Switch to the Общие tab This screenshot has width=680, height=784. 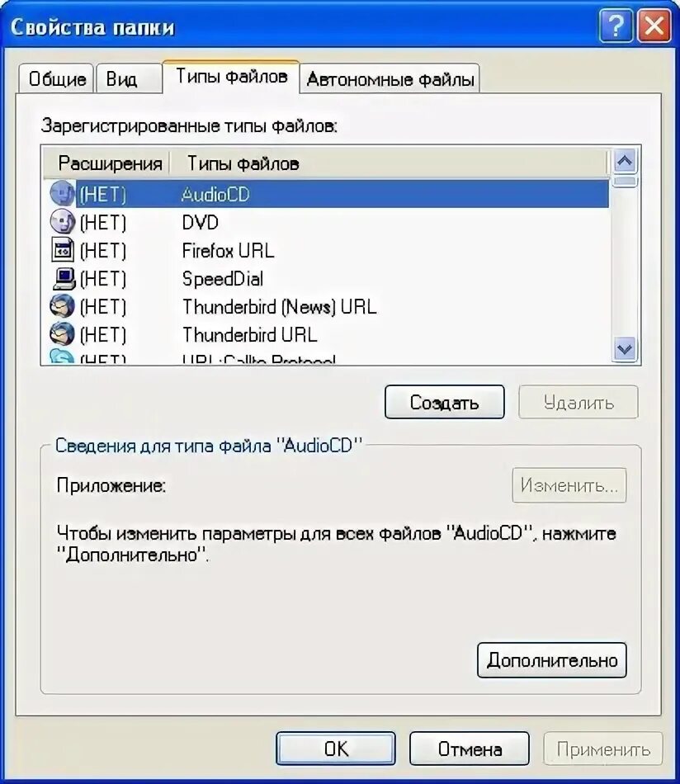pyautogui.click(x=56, y=78)
